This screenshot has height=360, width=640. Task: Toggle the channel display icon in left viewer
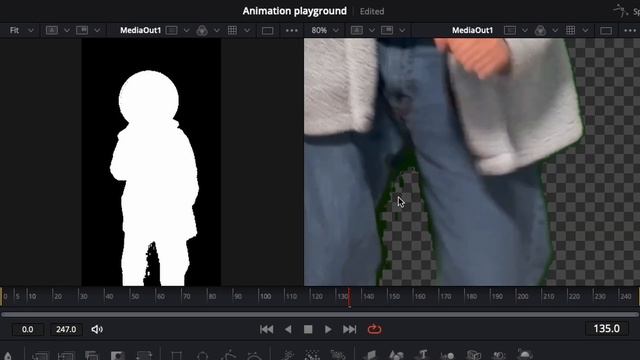tap(172, 30)
